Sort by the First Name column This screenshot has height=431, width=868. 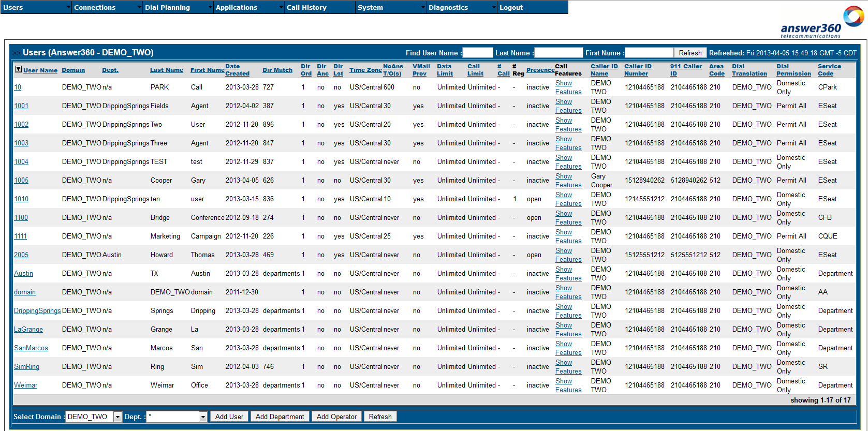pyautogui.click(x=208, y=70)
